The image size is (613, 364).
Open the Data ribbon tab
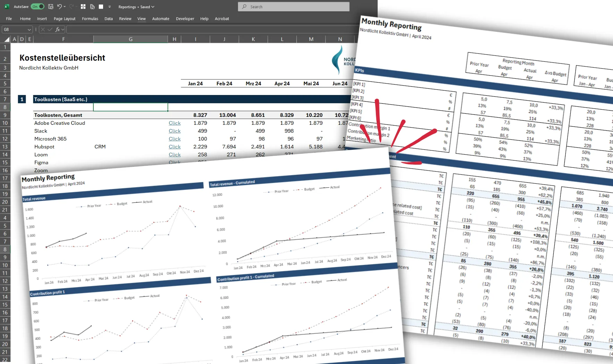coord(109,19)
